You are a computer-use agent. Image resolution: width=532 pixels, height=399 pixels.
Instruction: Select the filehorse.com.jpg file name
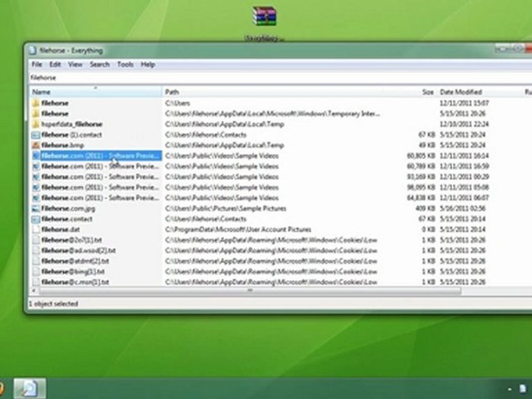[x=68, y=208]
